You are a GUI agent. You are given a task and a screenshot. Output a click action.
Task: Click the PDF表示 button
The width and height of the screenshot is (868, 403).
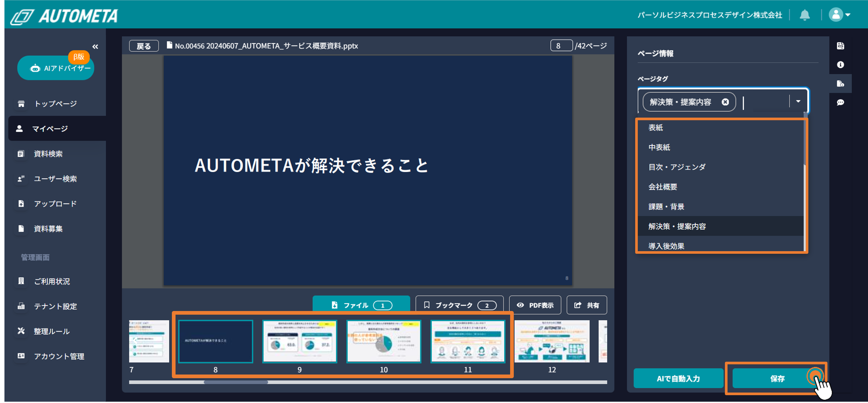[535, 305]
